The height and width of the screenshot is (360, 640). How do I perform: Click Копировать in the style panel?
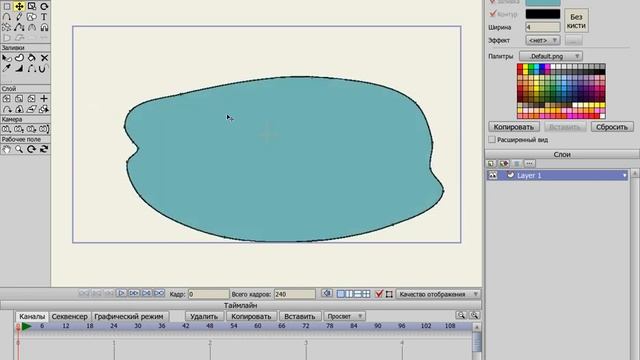pos(514,127)
